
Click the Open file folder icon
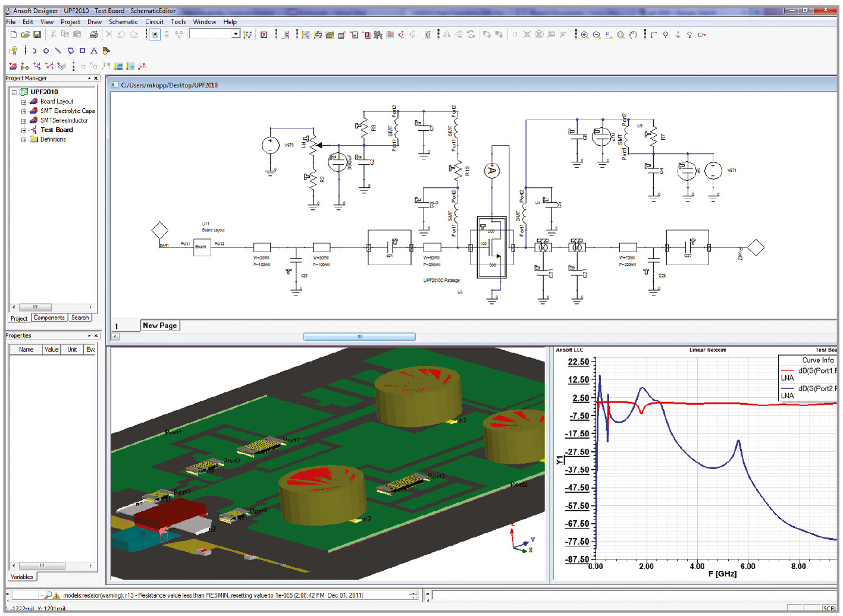[25, 35]
